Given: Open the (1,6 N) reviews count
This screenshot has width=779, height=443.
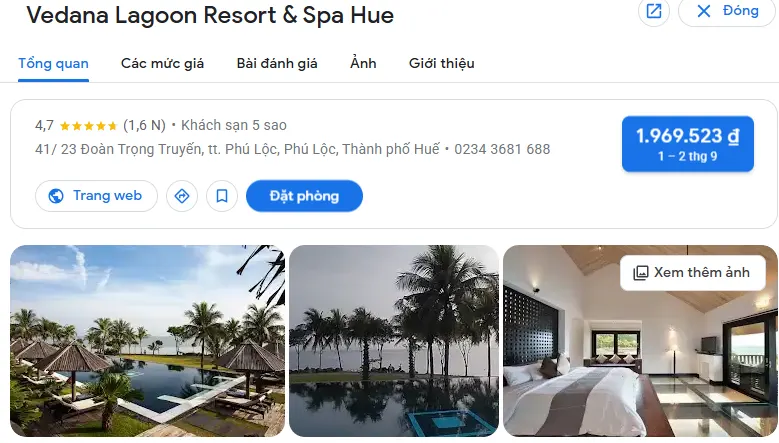Looking at the screenshot, I should tap(145, 125).
